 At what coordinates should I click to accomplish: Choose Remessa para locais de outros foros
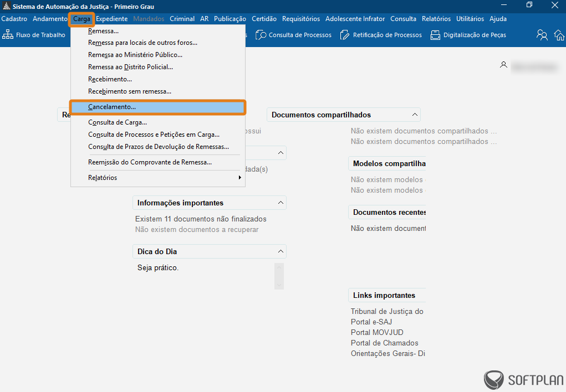[x=158, y=43]
